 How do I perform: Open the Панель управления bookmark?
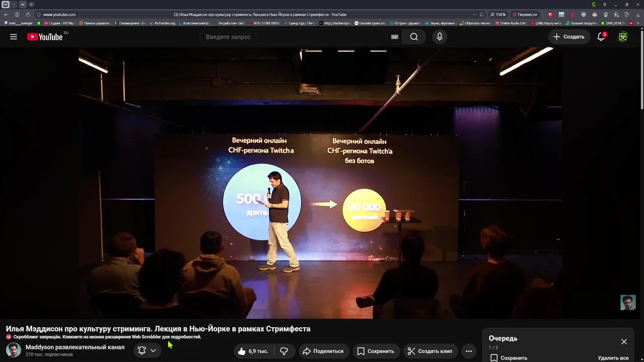95,23
